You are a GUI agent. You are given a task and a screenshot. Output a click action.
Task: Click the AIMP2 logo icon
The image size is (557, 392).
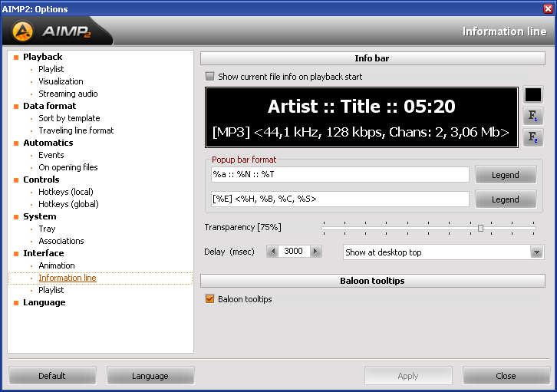coord(22,31)
